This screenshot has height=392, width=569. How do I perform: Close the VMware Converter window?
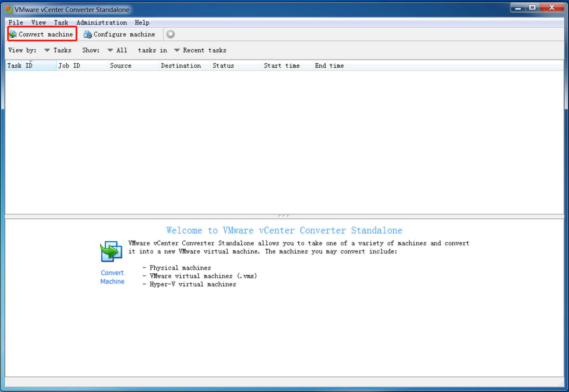(x=552, y=8)
